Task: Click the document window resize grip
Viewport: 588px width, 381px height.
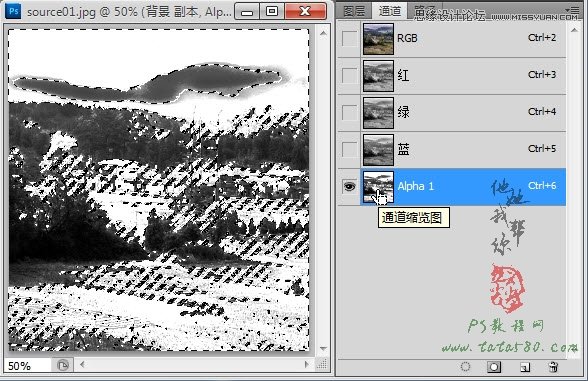Action: (x=322, y=364)
